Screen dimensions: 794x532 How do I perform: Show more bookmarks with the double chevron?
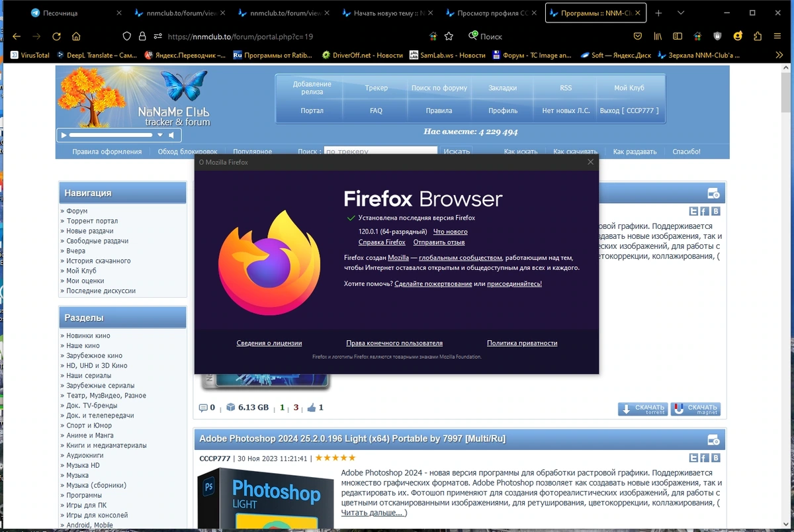pos(779,56)
